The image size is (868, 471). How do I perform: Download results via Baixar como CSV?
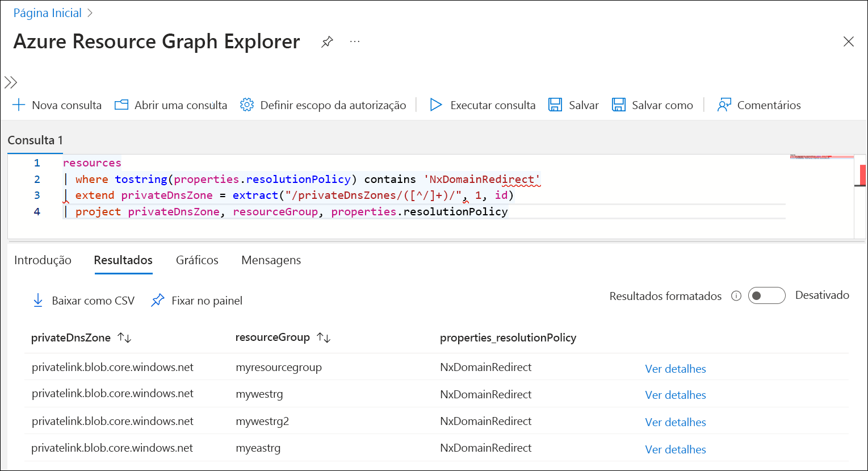(84, 301)
